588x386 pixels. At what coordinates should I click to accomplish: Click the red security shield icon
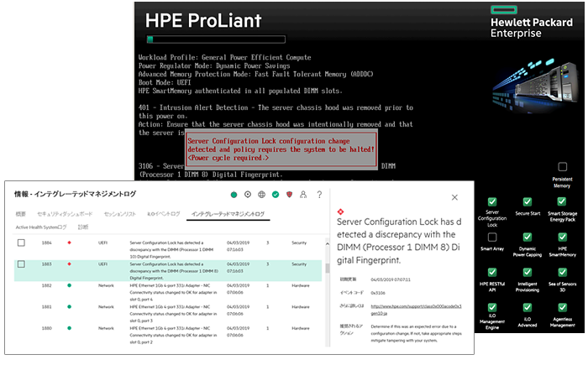289,195
